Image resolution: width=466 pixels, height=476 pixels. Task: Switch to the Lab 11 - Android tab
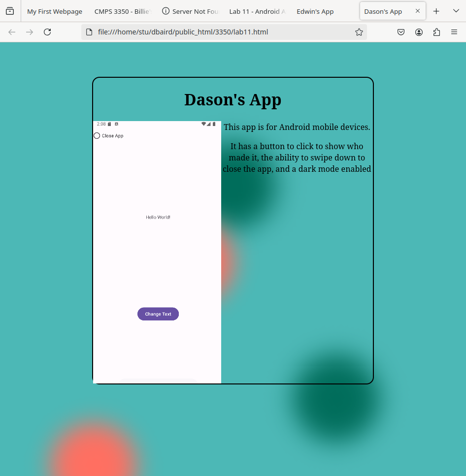coord(257,11)
